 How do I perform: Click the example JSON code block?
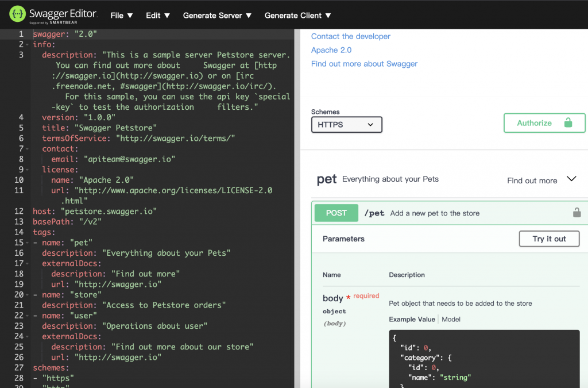pos(484,359)
